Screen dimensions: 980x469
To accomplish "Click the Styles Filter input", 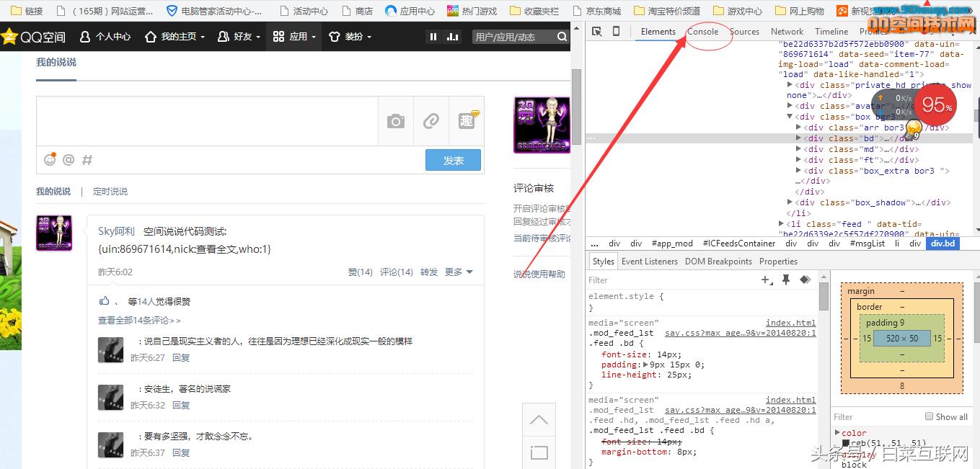I will [671, 280].
